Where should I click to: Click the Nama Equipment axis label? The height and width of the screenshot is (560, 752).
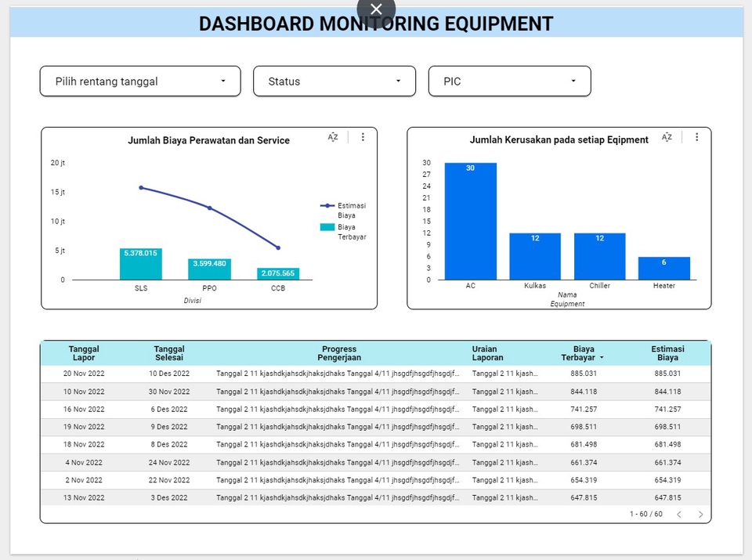point(567,299)
